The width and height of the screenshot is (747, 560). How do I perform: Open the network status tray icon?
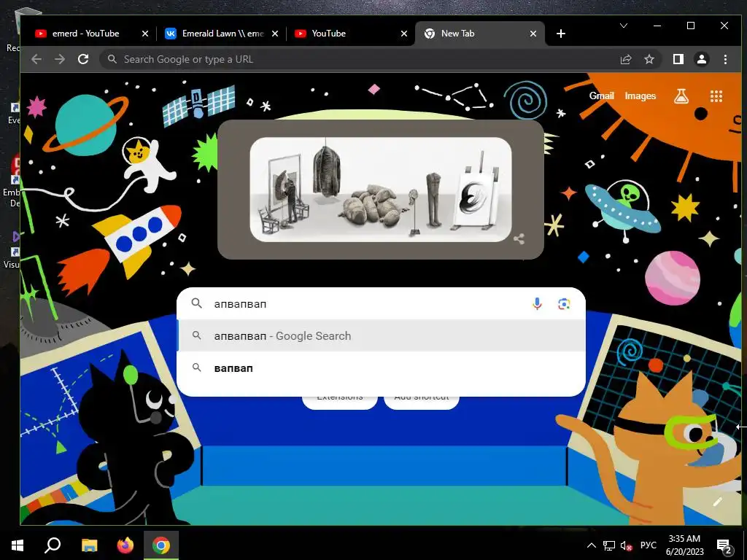click(609, 545)
